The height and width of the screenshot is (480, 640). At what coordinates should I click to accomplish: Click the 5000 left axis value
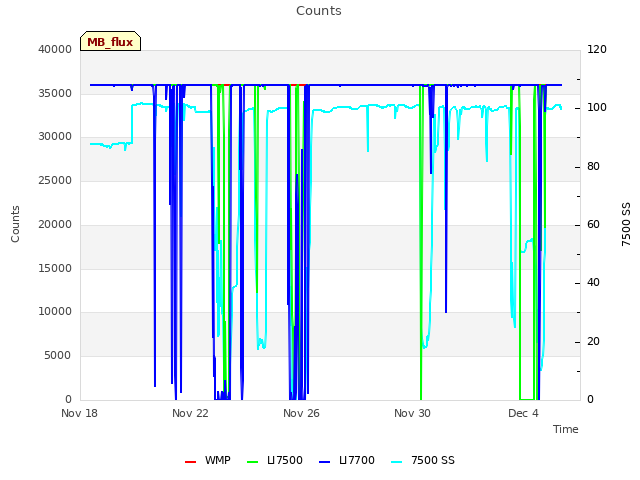coord(58,356)
